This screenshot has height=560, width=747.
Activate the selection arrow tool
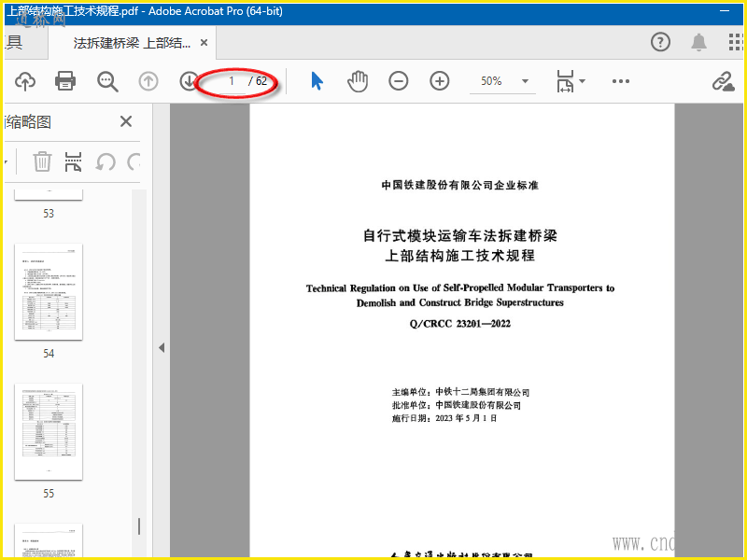[317, 81]
